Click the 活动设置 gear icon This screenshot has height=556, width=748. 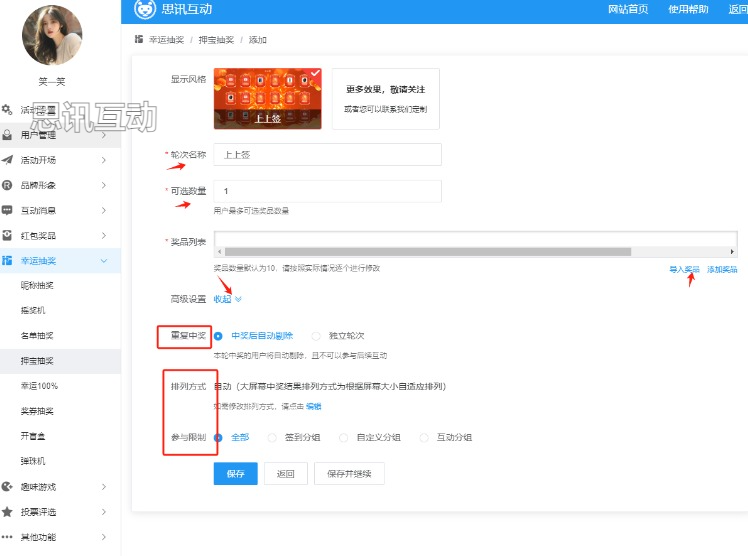point(7,110)
